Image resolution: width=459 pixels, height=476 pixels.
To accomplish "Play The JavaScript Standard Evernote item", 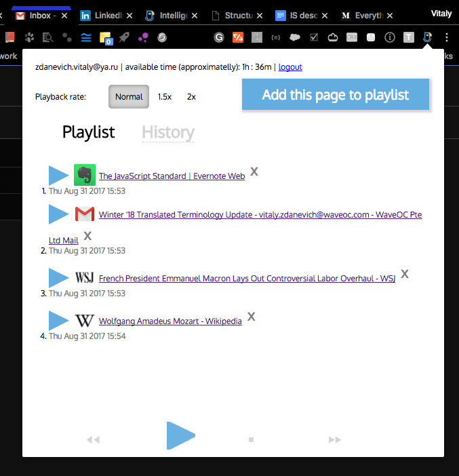I will (58, 175).
